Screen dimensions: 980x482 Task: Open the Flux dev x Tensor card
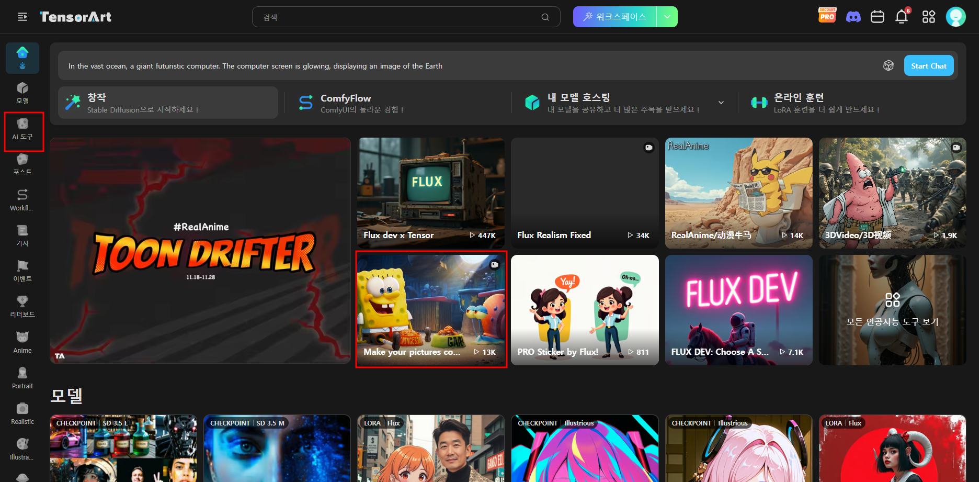click(x=431, y=193)
